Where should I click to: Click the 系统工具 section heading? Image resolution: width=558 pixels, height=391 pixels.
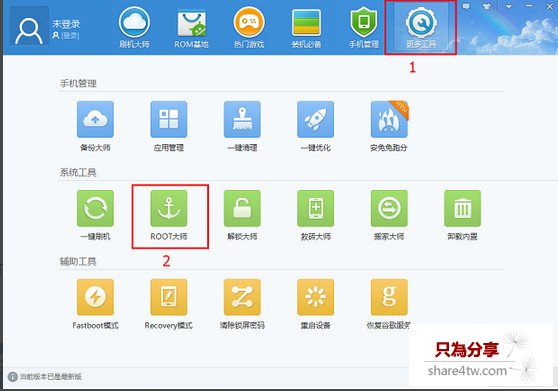click(78, 173)
